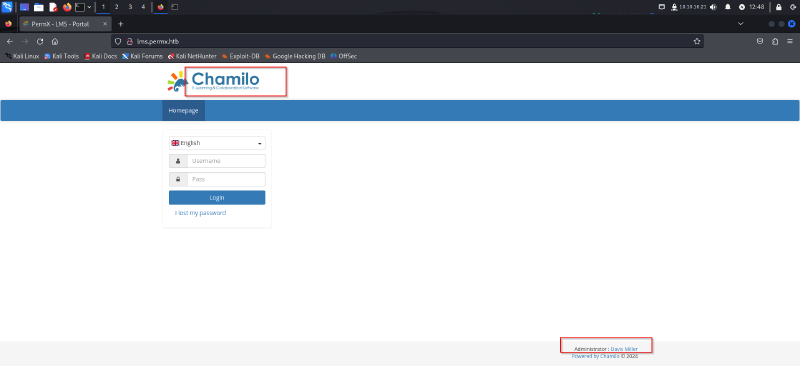Open the Firefox hamburger menu
This screenshot has height=366, width=800.
pos(789,41)
